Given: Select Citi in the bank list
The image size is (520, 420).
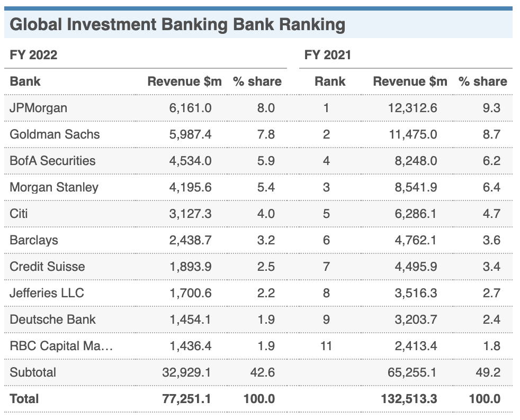Looking at the screenshot, I should pyautogui.click(x=19, y=214).
